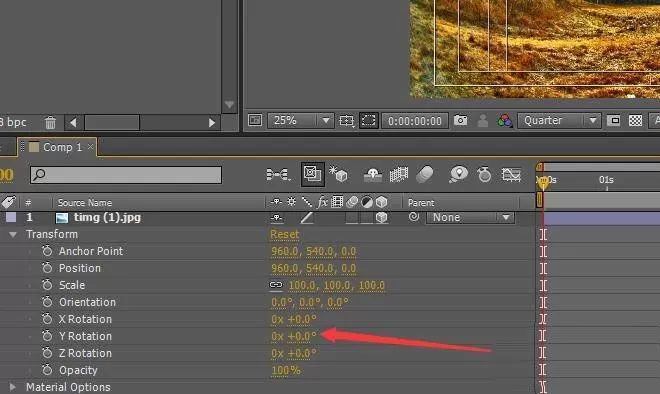
Task: Toggle Auto-keyframe stopwatch icon
Action: pos(484,174)
